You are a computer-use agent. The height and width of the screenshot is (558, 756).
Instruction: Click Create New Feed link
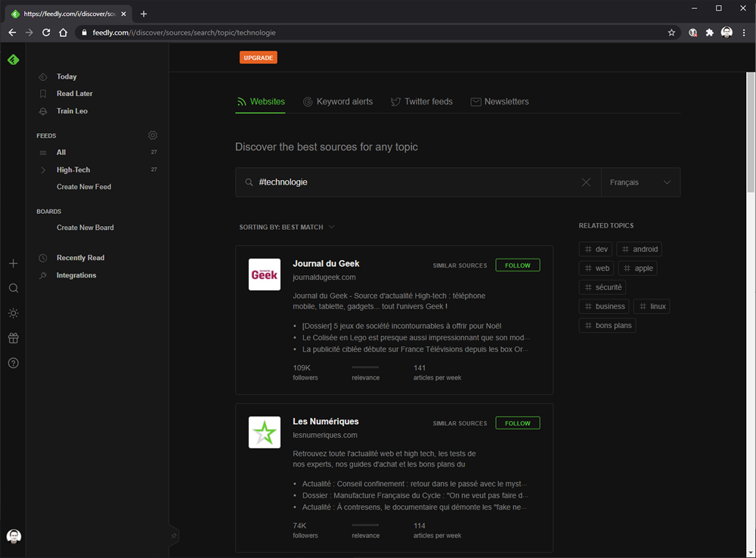pos(84,187)
